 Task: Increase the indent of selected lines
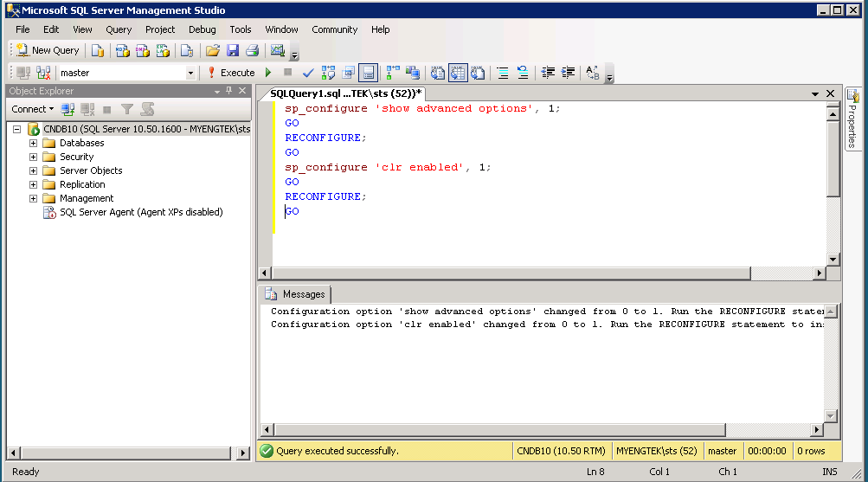[x=568, y=73]
